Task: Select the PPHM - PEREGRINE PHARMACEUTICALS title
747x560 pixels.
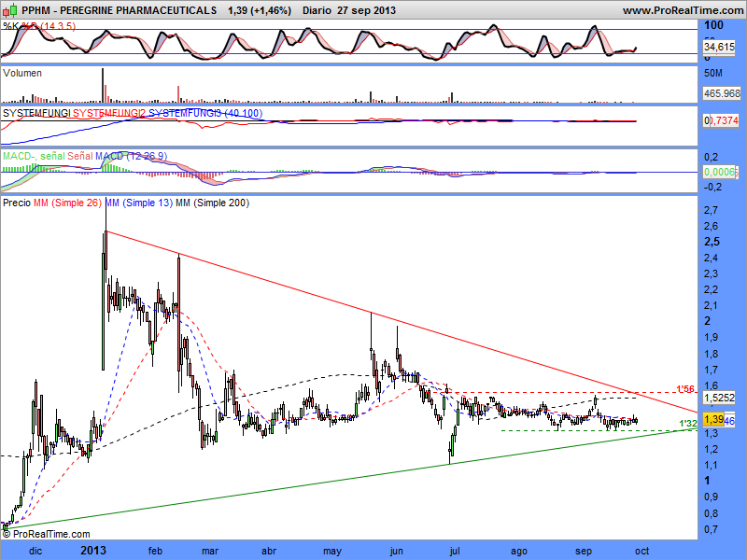Action: tap(120, 10)
